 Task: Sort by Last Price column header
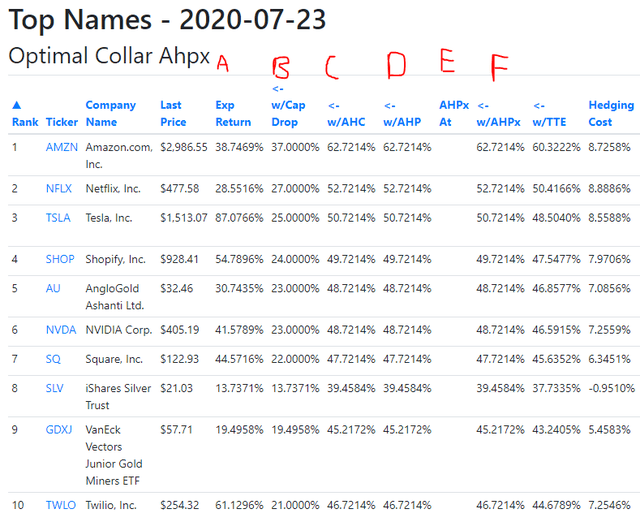173,113
